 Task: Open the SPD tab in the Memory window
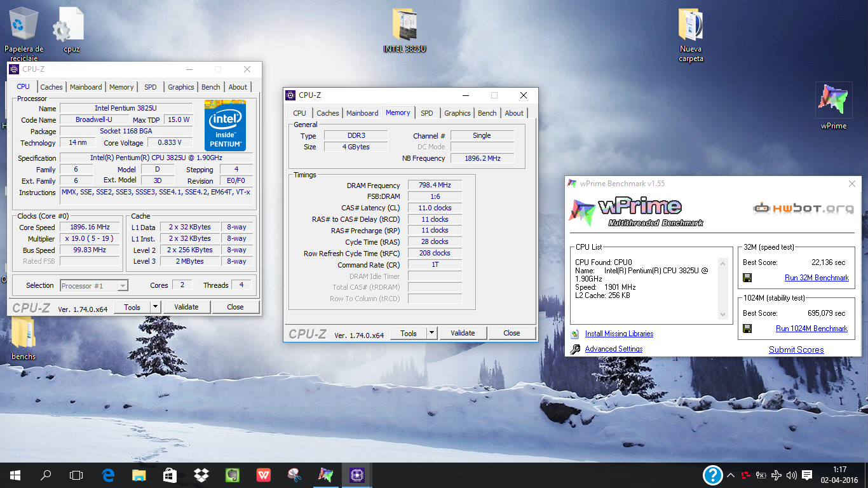coord(426,113)
